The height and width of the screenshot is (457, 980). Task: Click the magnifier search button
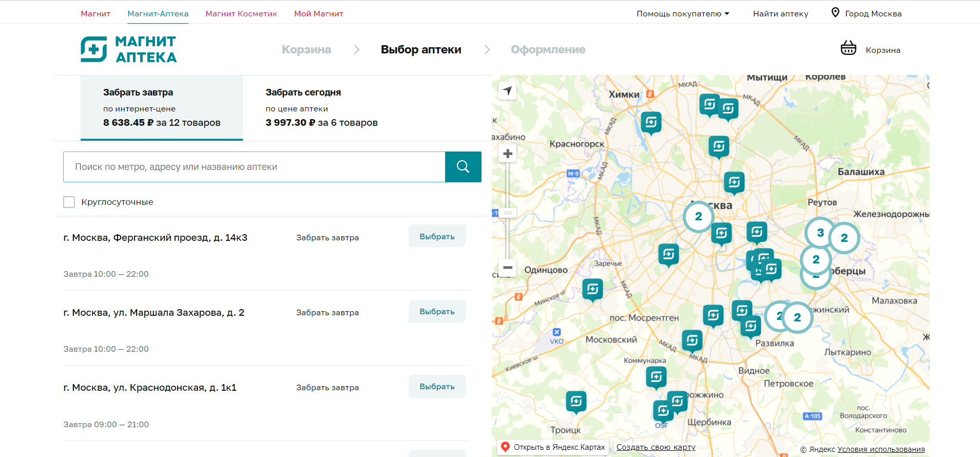pos(463,167)
